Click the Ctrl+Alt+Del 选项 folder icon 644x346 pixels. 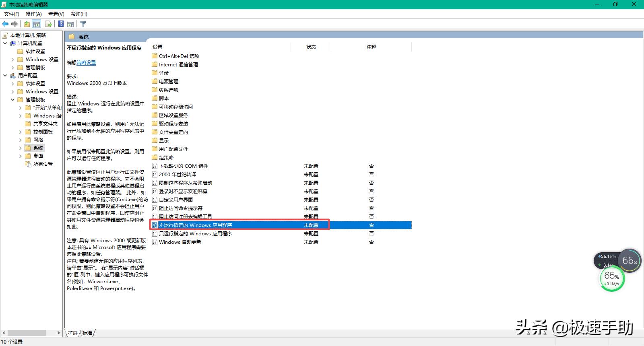pyautogui.click(x=155, y=56)
